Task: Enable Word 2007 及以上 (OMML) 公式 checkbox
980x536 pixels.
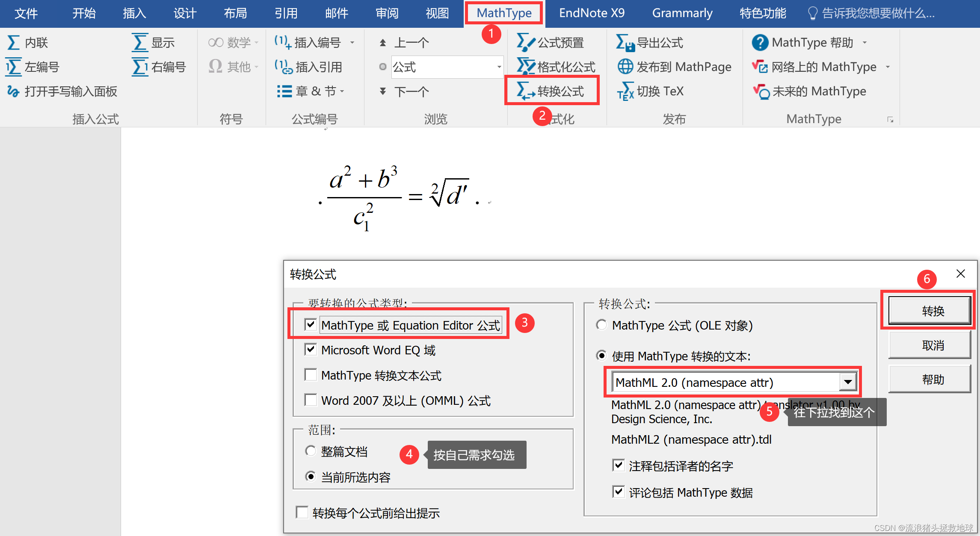Action: point(311,400)
